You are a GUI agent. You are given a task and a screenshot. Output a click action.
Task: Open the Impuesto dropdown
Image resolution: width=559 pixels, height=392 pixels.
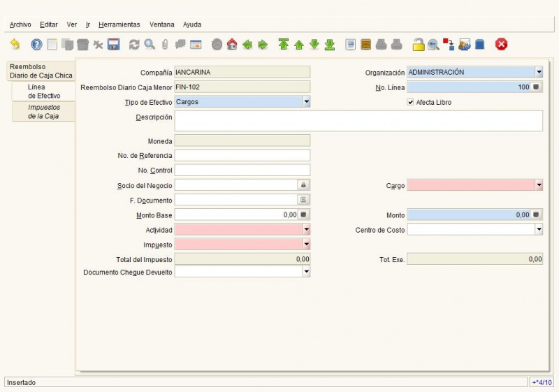tap(306, 245)
